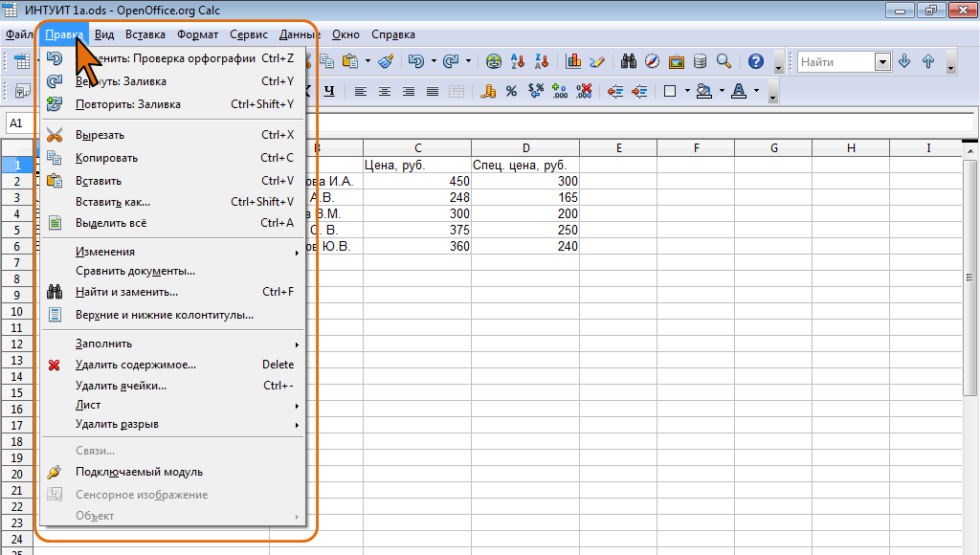Open the Zoom magnifier tool
The width and height of the screenshot is (980, 555).
pyautogui.click(x=724, y=61)
